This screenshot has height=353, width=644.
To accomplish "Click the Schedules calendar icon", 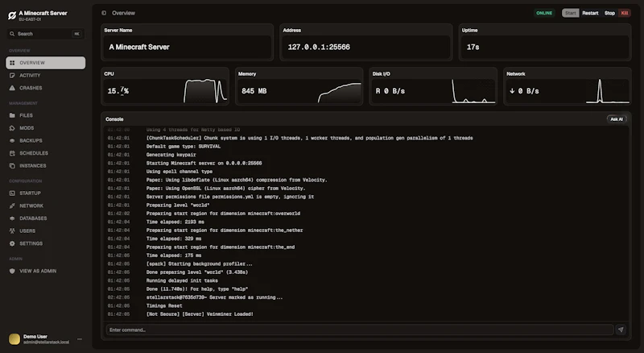I will coord(12,153).
